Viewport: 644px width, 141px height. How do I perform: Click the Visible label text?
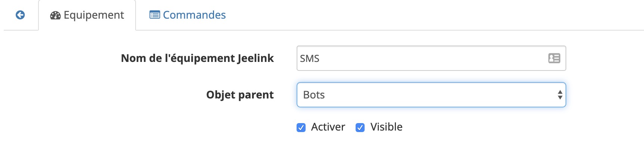(386, 127)
